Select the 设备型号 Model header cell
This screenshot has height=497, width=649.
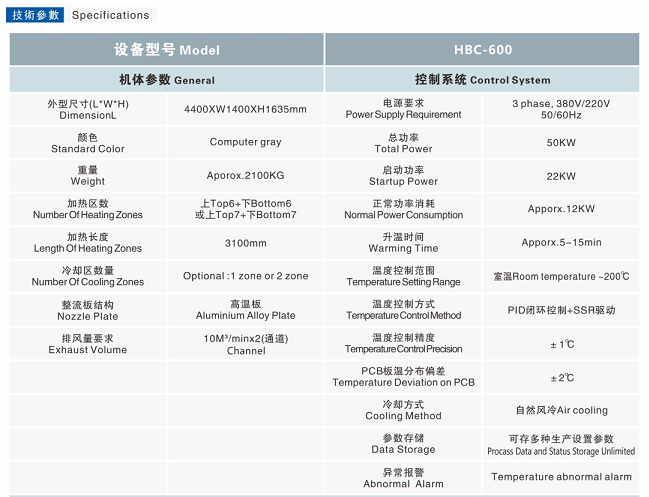coord(166,49)
